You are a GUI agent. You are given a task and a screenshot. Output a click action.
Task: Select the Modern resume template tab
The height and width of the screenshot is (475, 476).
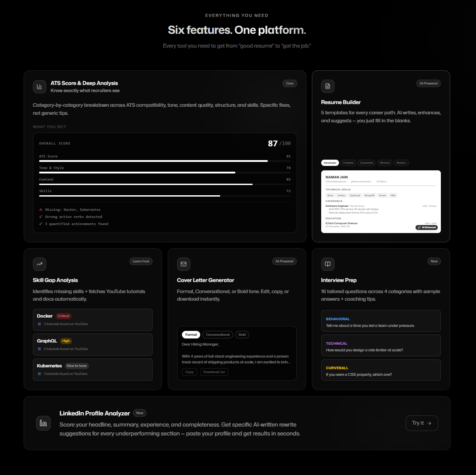401,163
